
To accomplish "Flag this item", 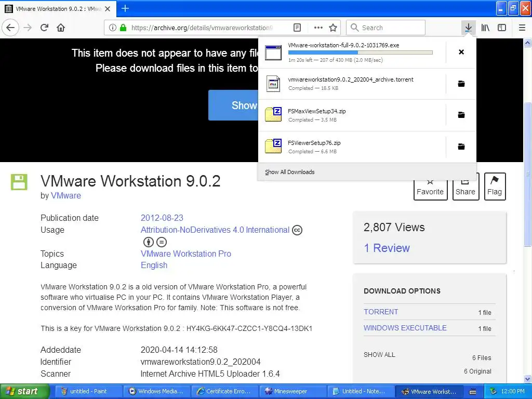I will [x=495, y=187].
